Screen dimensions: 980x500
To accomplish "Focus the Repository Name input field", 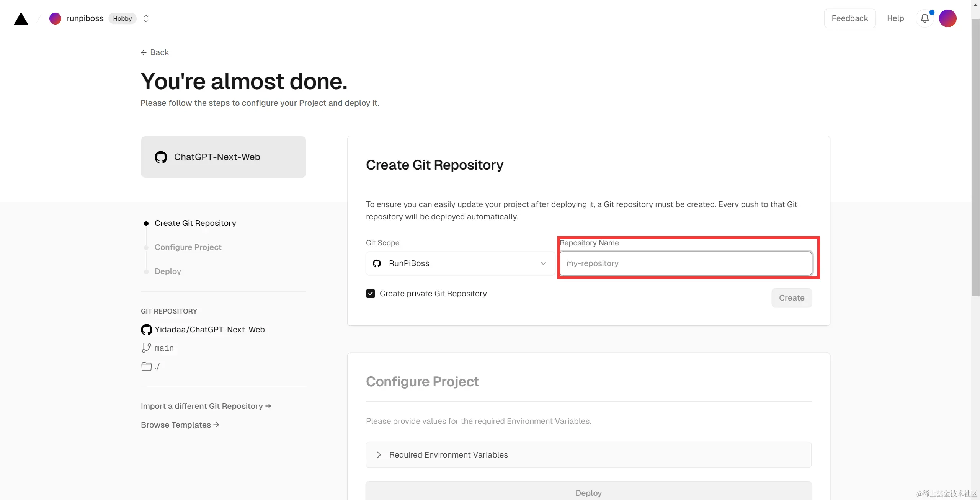I will point(685,263).
